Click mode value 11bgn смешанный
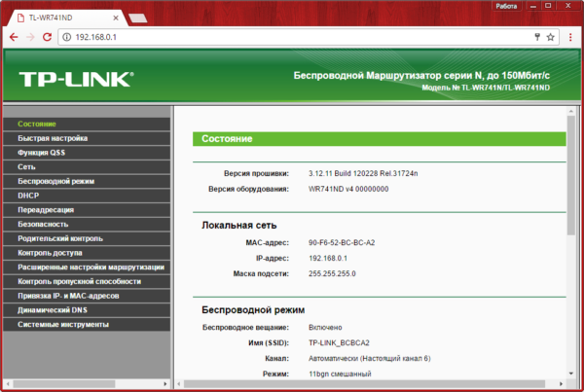The image size is (584, 392). click(340, 374)
